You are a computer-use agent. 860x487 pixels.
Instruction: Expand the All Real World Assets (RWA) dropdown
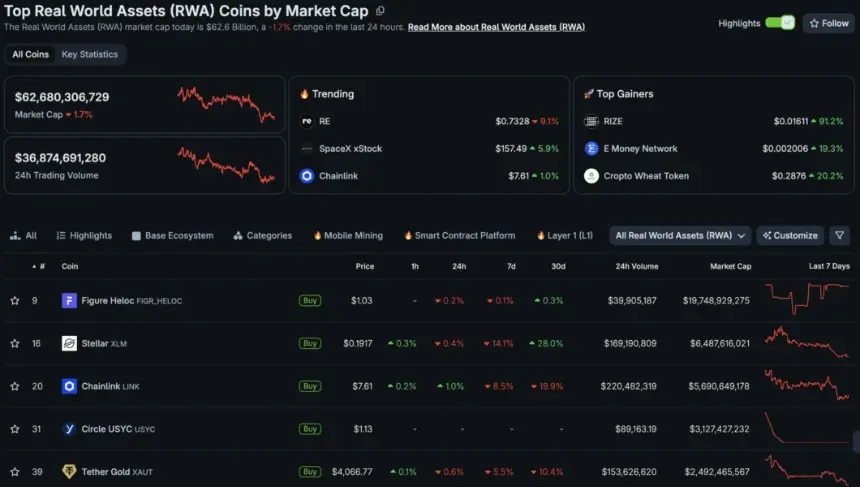(680, 235)
